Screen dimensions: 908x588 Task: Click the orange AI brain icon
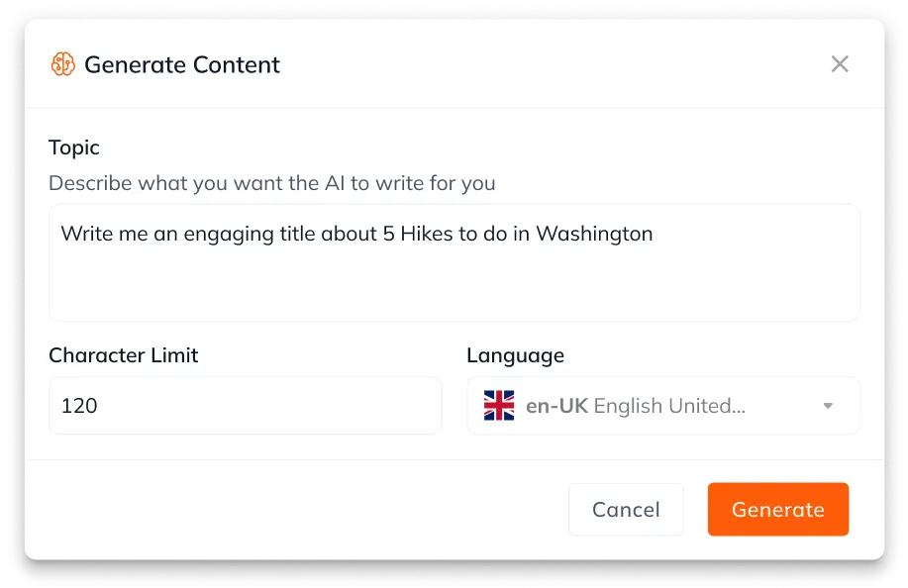click(x=62, y=64)
